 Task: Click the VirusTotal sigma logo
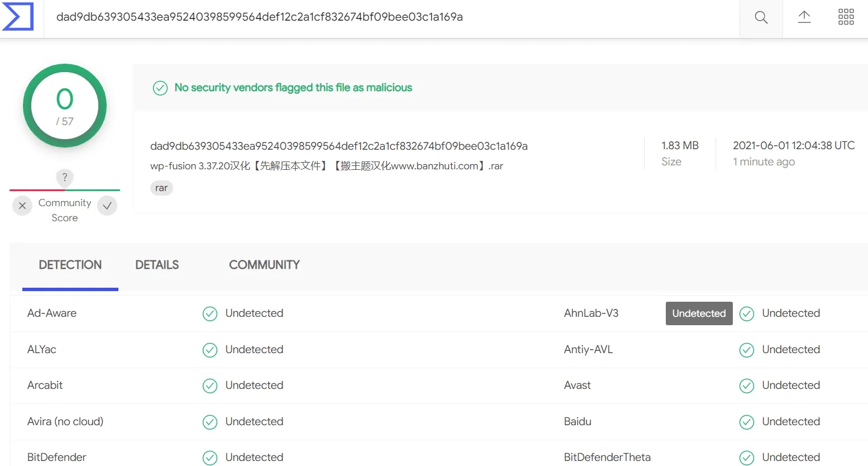pyautogui.click(x=17, y=16)
